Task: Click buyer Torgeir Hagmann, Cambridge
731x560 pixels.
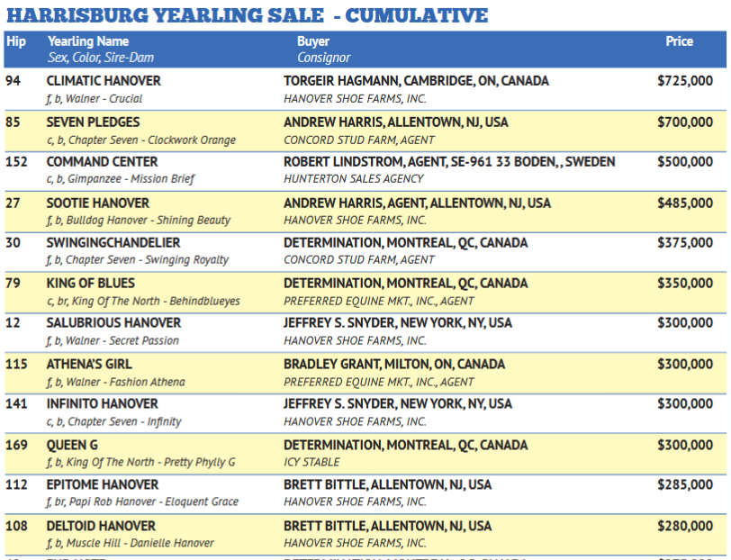Action: point(416,81)
